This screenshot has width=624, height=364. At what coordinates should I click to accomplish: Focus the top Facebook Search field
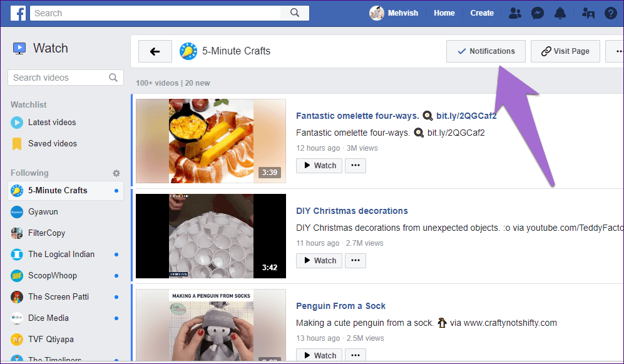155,13
